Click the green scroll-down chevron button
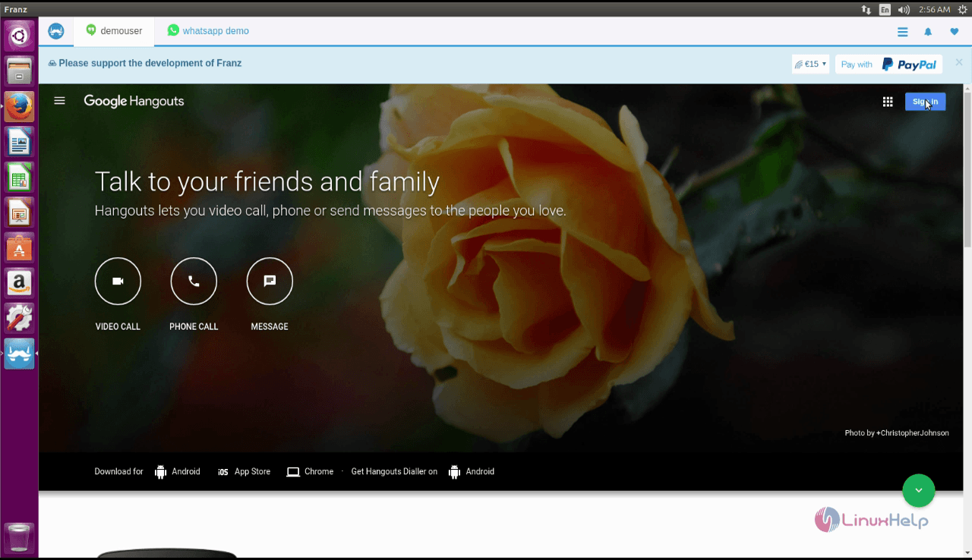The image size is (972, 560). pos(919,490)
